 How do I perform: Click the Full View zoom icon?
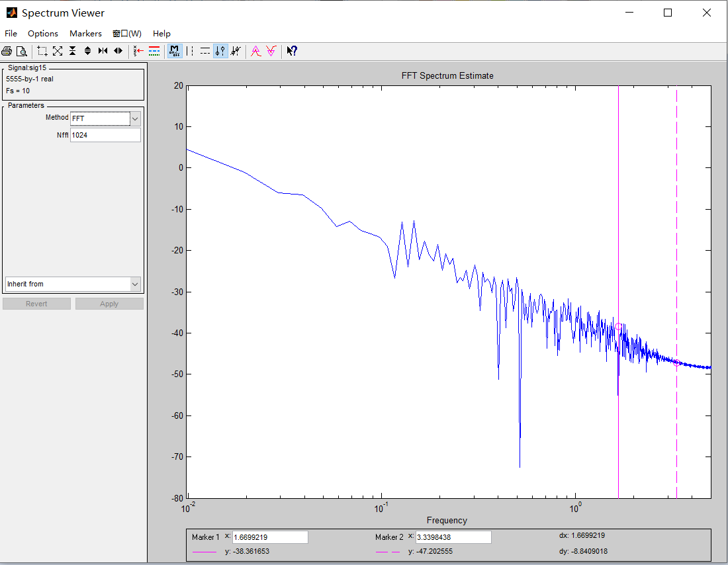(x=58, y=51)
